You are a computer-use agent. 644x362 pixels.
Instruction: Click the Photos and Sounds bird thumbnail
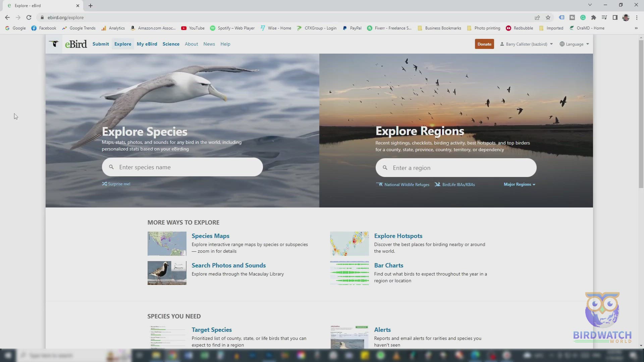click(167, 273)
